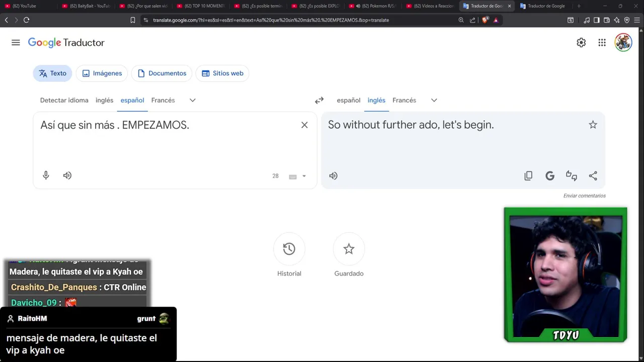Open the page zoom control
Viewport: 644px width, 362px height.
coord(461,20)
